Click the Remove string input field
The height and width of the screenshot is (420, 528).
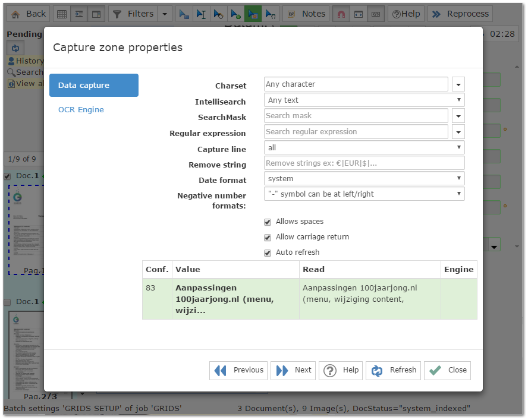(364, 163)
